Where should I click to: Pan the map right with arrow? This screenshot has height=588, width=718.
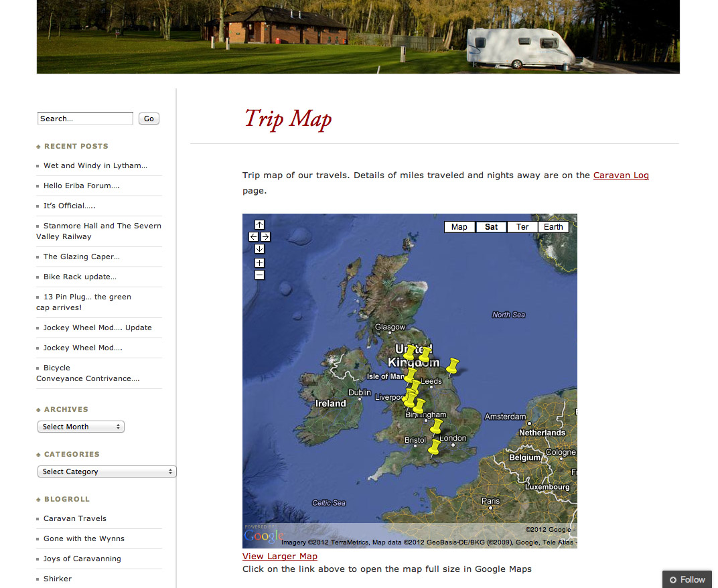click(265, 236)
